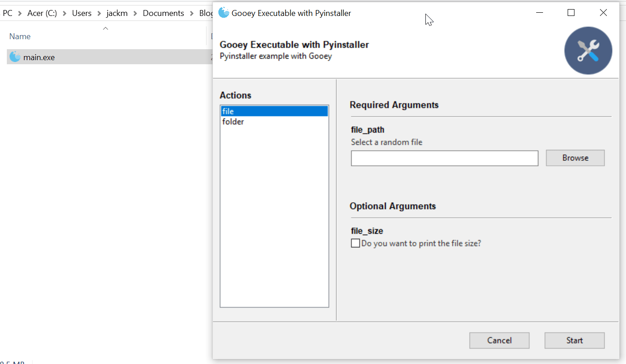Click the 'Select a random file' description
Screen dimensions: 626x364
[x=387, y=142]
